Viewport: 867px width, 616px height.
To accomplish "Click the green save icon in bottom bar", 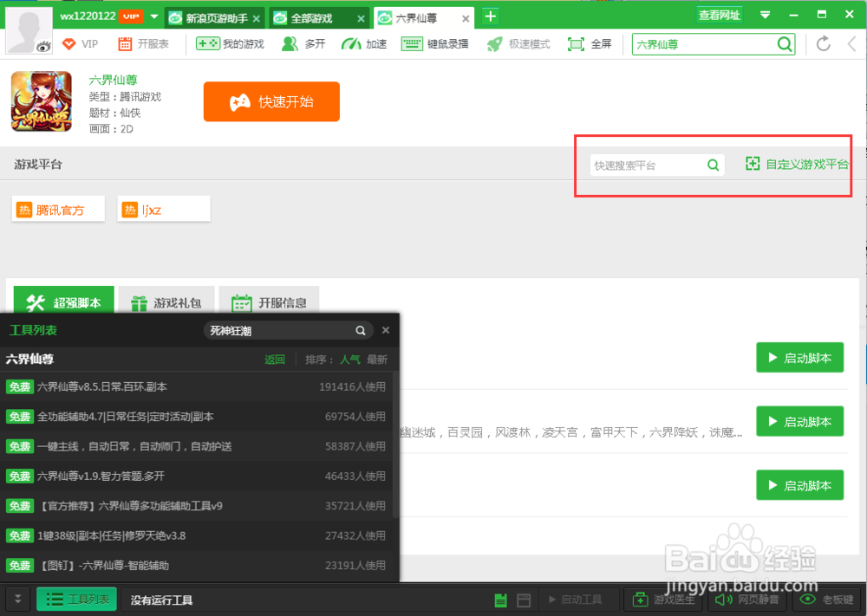I will (x=500, y=600).
